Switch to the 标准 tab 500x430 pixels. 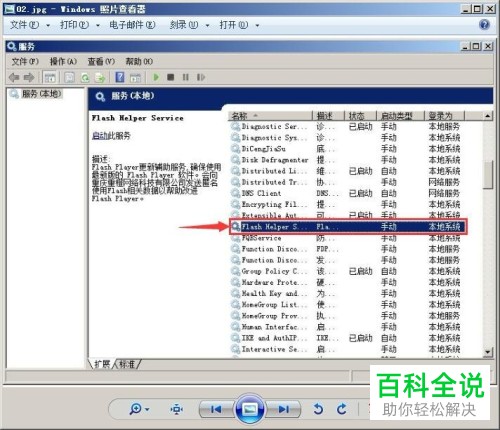127,364
